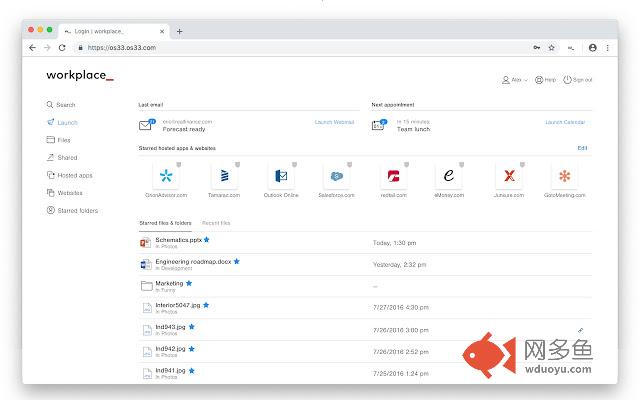Unstar Schematics.pptx
The image size is (640, 400).
point(207,240)
